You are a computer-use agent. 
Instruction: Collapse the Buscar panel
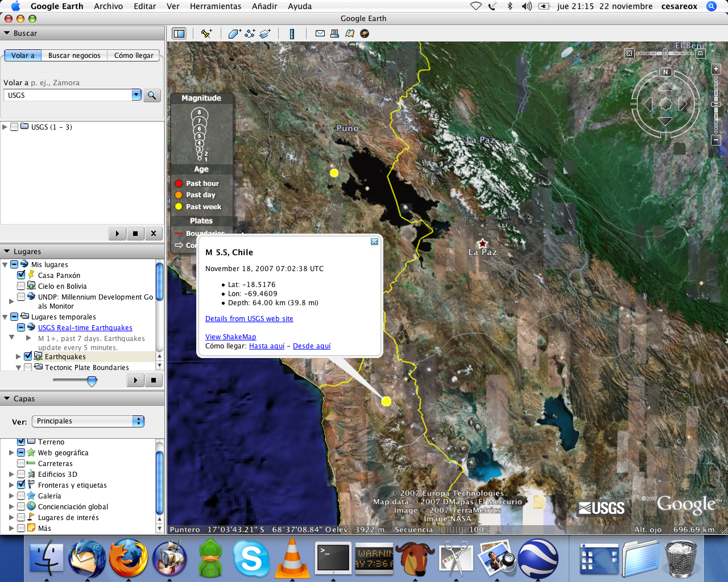point(7,33)
